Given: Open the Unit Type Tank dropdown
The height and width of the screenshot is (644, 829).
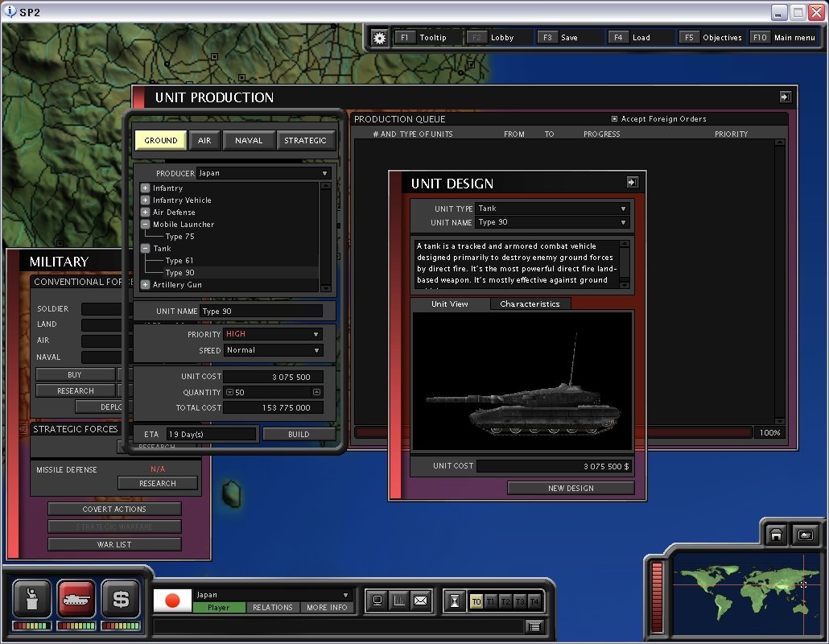Looking at the screenshot, I should click(552, 208).
